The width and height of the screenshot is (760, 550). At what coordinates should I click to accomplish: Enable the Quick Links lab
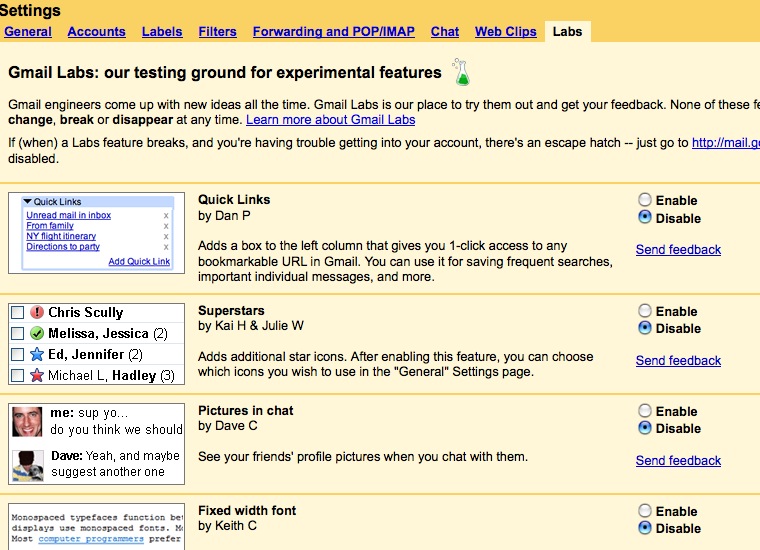click(x=645, y=200)
